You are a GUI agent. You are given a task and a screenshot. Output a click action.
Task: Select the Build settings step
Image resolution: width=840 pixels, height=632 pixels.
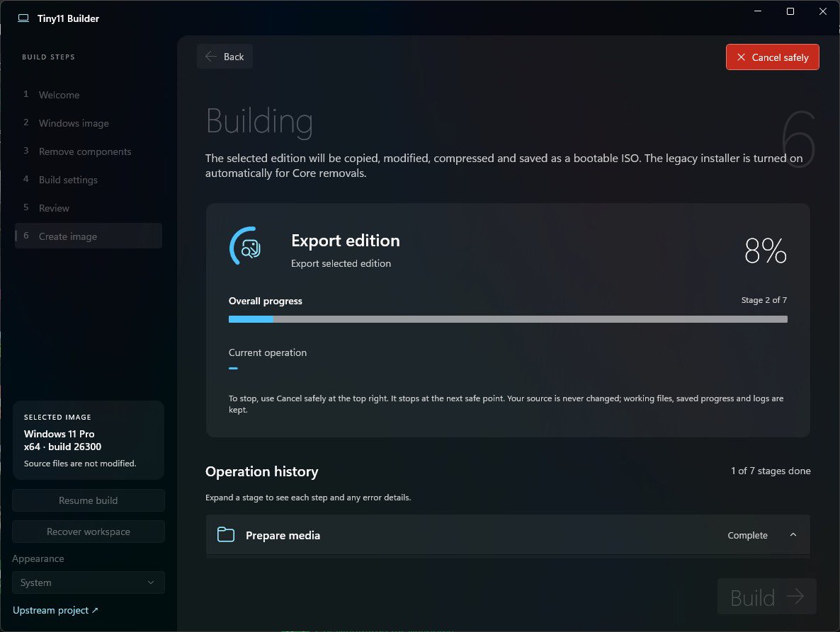(x=89, y=180)
